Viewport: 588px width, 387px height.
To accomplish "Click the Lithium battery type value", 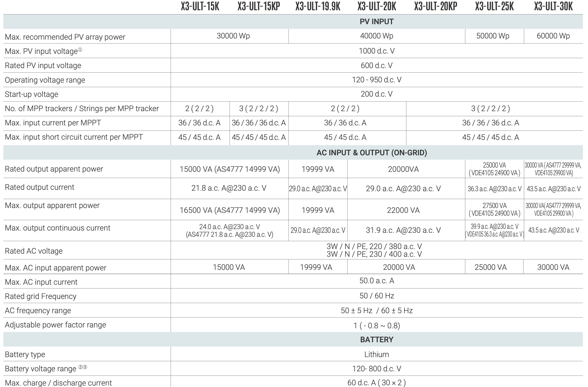I will click(x=377, y=355).
